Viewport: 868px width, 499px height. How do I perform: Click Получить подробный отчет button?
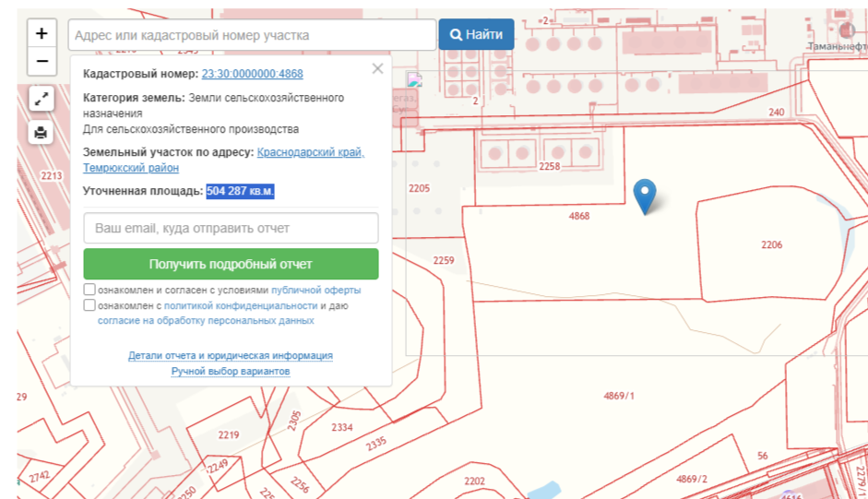click(231, 264)
